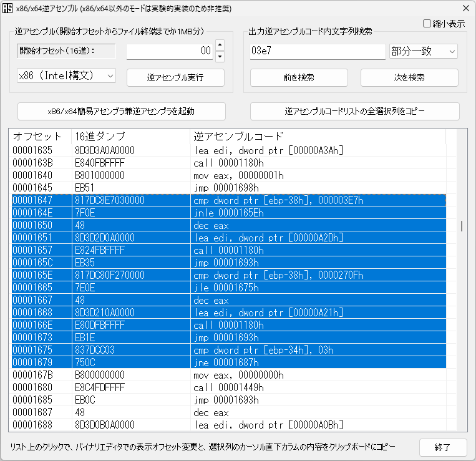Image resolution: width=476 pixels, height=461 pixels.
Task: Click the search string field containing 03e7
Action: 317,51
